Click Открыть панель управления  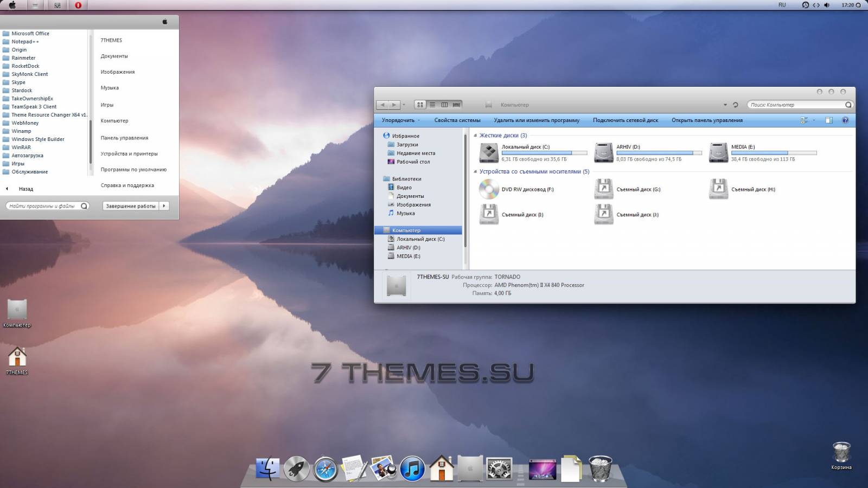tap(707, 120)
